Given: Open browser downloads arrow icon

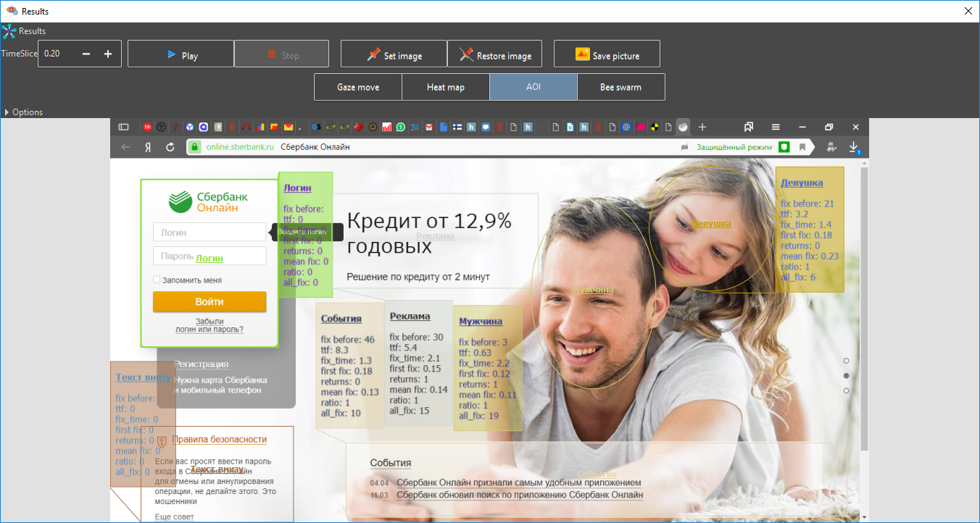Looking at the screenshot, I should [854, 147].
